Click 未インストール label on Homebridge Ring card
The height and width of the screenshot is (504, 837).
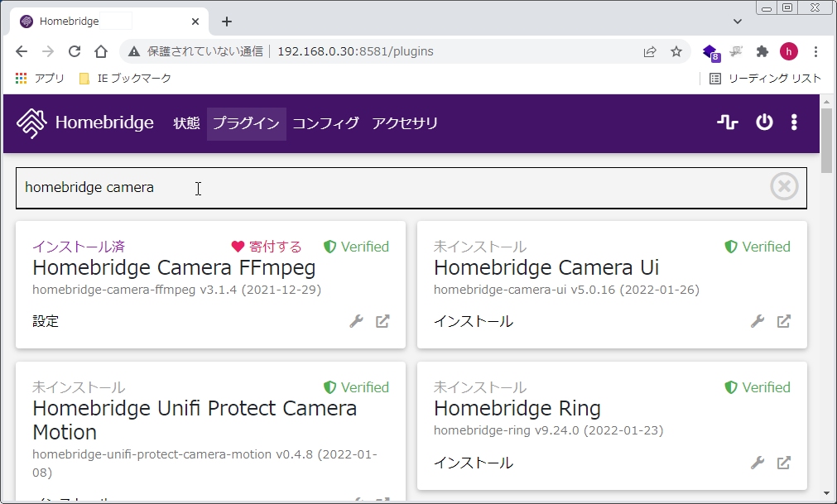pos(480,387)
